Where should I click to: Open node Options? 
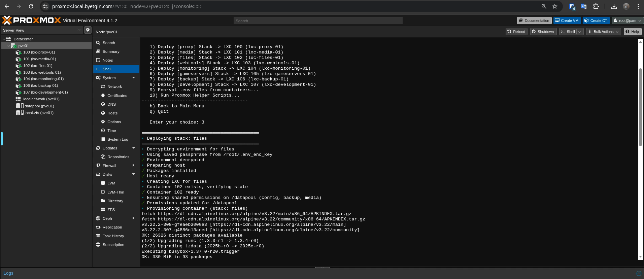click(114, 122)
